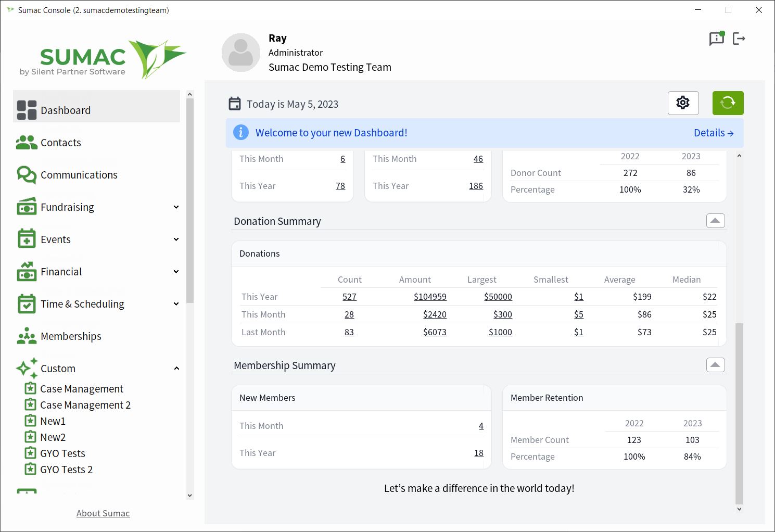Click the This Month value 46
775x532 pixels.
[478, 159]
